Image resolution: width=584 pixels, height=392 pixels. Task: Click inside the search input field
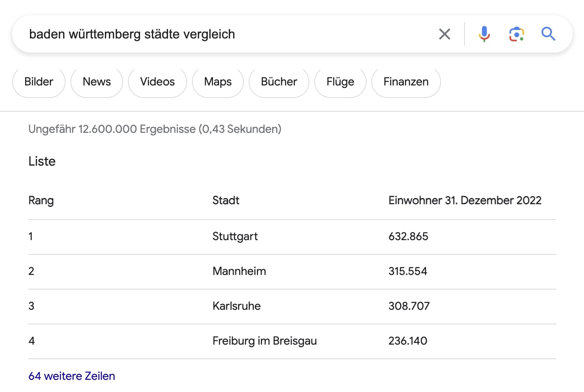[x=202, y=34]
